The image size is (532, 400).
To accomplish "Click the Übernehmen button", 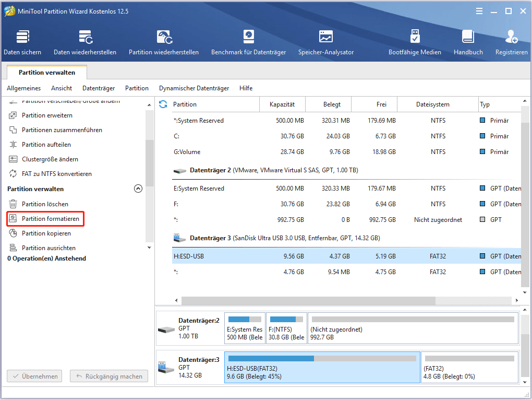I will click(x=34, y=376).
